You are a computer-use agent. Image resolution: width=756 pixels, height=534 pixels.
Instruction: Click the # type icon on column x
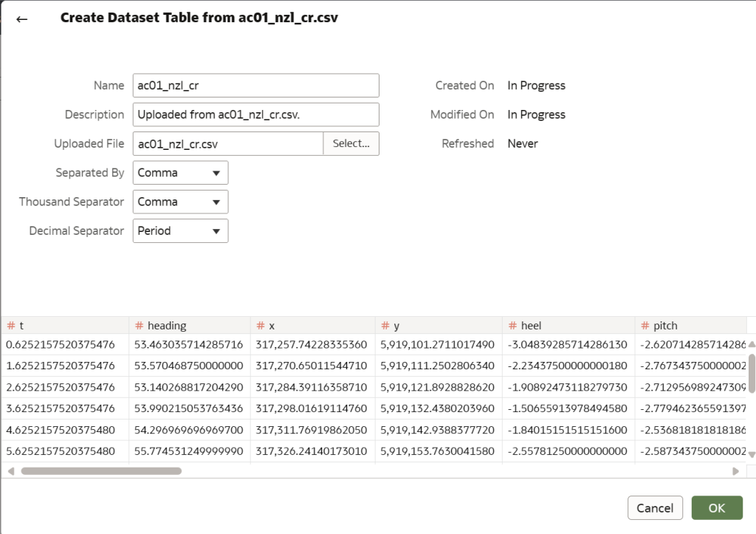[261, 326]
